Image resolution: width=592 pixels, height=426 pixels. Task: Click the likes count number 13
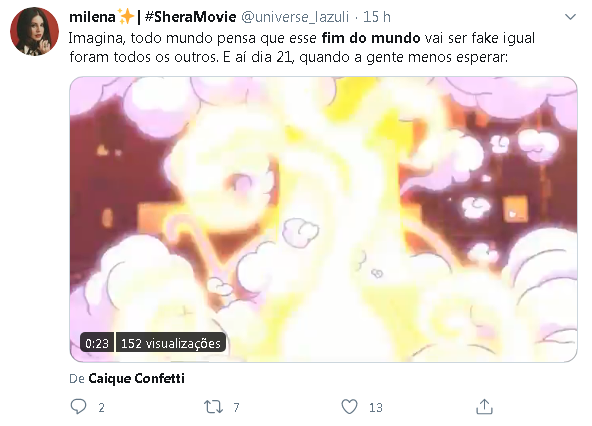tap(376, 407)
